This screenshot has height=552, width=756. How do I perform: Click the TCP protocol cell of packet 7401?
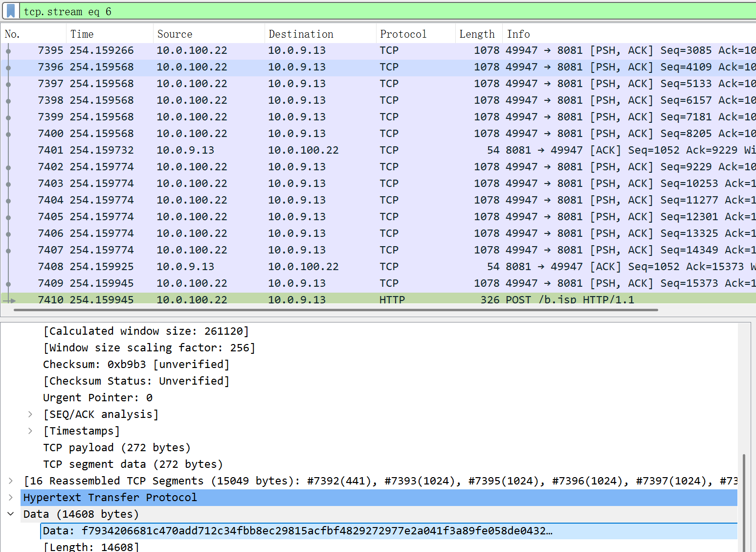(x=389, y=150)
